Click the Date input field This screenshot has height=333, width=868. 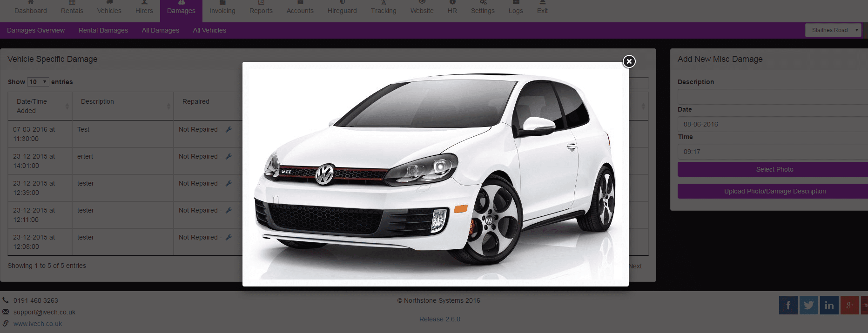click(x=773, y=124)
